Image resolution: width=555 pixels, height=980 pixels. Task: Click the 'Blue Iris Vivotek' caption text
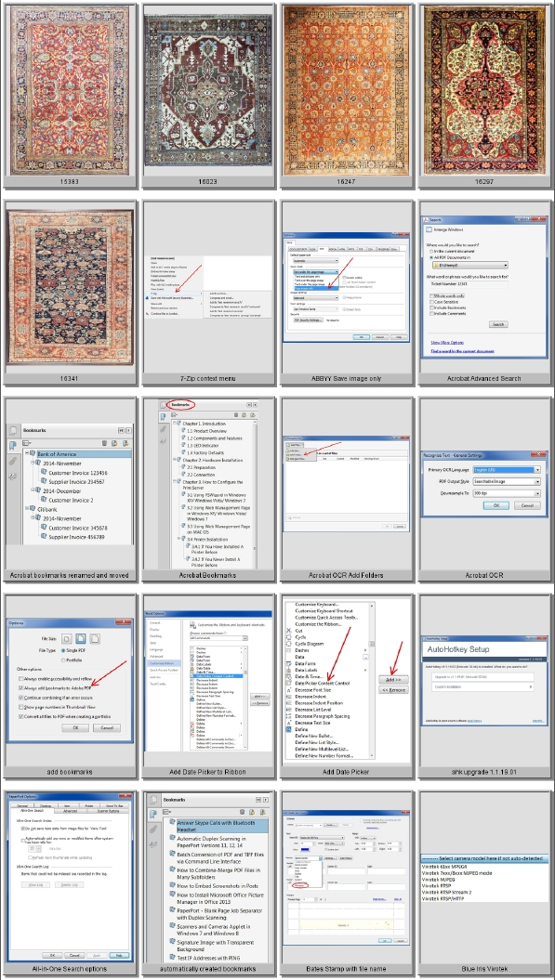click(x=484, y=969)
